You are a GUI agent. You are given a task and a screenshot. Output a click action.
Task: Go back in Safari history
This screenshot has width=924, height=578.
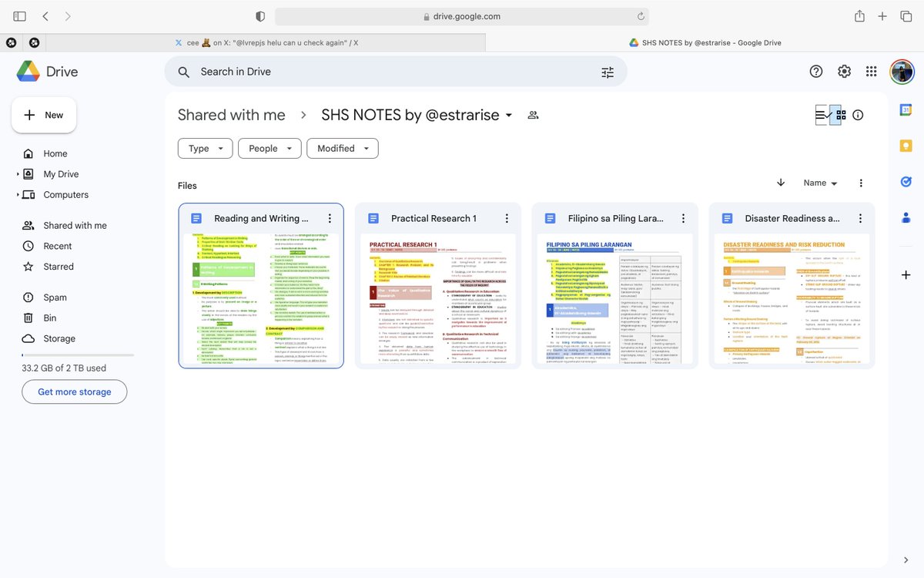pyautogui.click(x=45, y=16)
